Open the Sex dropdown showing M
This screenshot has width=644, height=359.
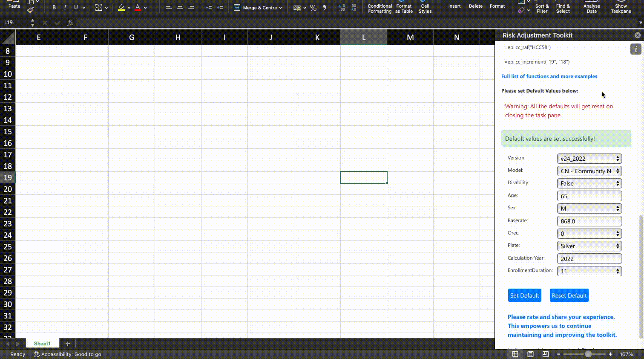point(589,208)
